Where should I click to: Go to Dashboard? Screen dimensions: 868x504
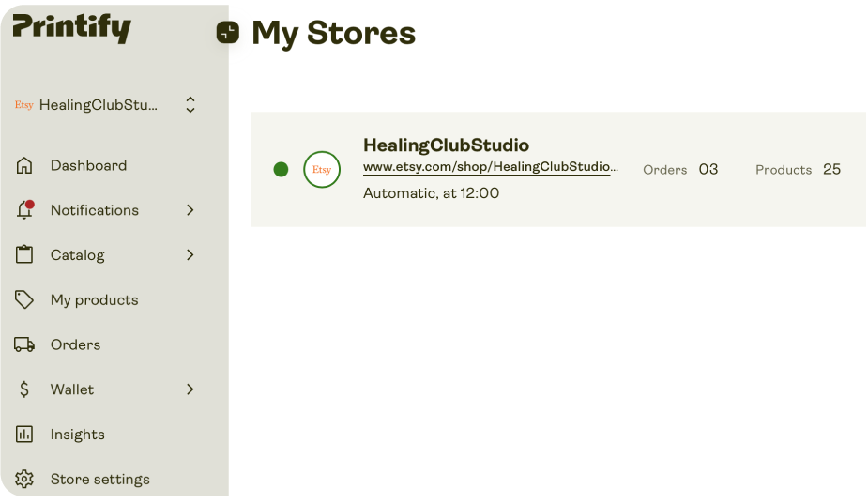pyautogui.click(x=88, y=165)
